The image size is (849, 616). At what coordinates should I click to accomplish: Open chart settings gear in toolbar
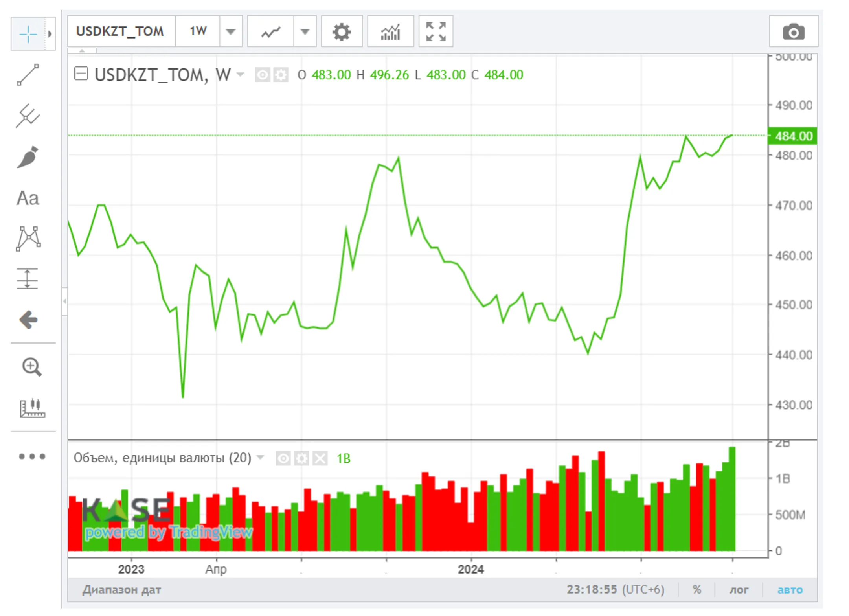[x=342, y=31]
